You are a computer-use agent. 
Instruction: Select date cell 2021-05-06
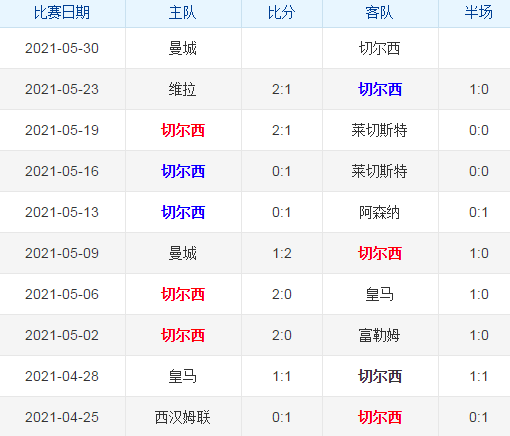coord(62,294)
